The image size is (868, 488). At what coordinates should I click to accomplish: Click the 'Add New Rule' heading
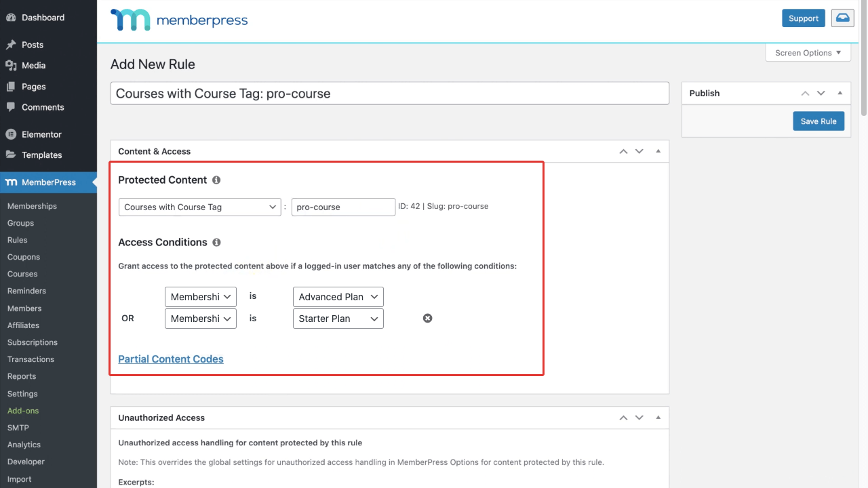[153, 64]
